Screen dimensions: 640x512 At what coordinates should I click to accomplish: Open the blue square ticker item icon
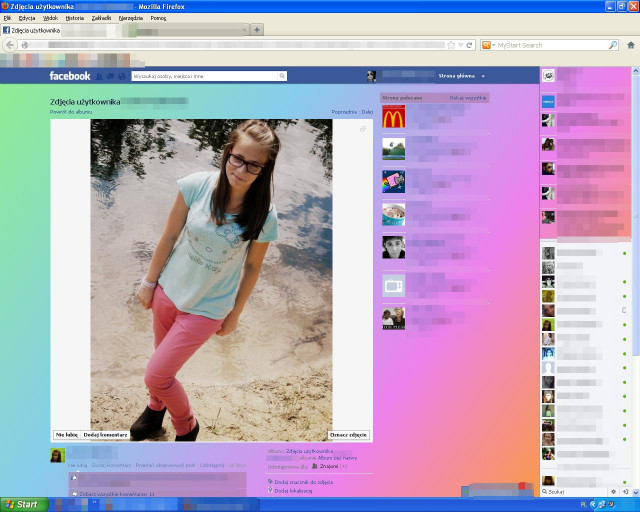548,101
